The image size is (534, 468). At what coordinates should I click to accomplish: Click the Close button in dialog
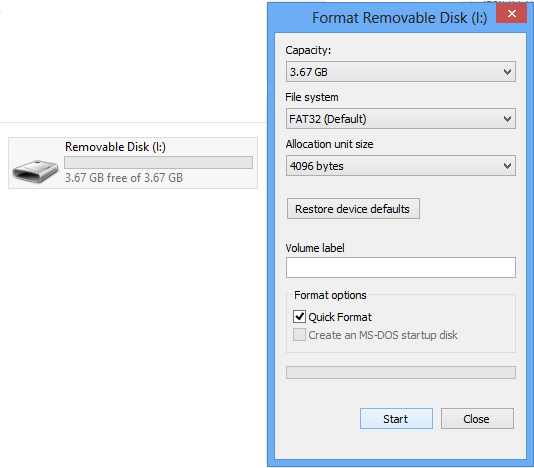tap(477, 419)
